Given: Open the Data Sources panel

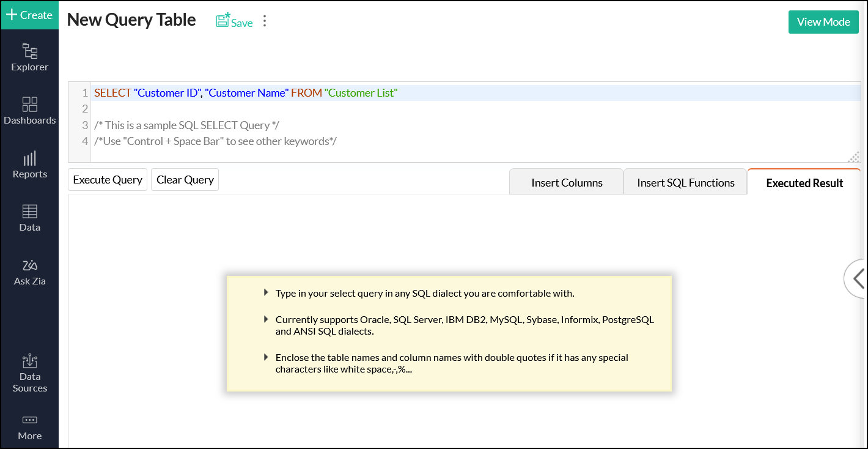Looking at the screenshot, I should (x=29, y=373).
